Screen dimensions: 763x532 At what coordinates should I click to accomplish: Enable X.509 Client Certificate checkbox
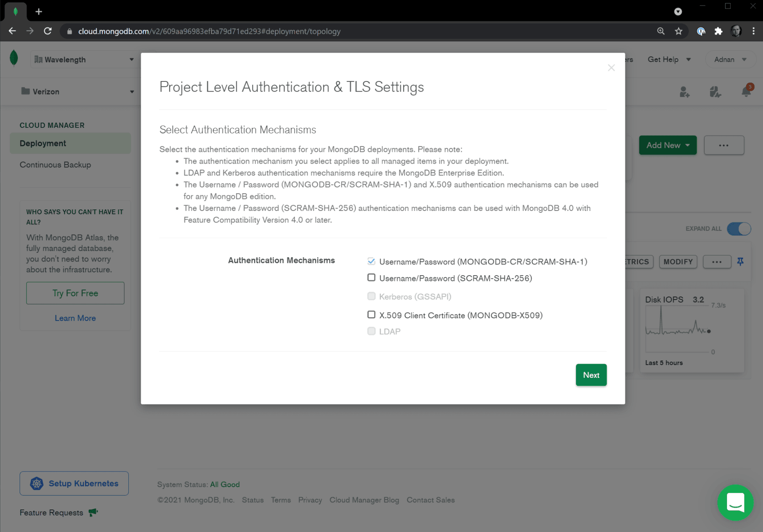[x=371, y=315]
